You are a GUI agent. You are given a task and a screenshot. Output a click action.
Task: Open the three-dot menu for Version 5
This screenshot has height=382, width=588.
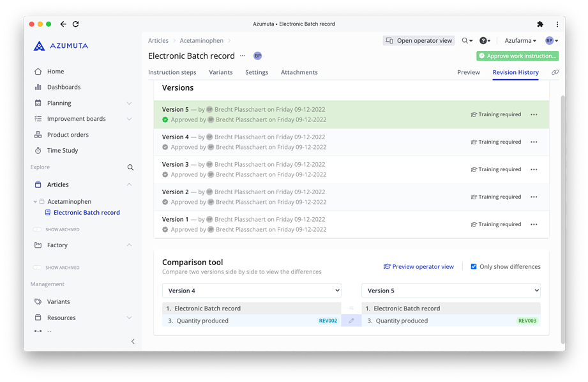click(x=534, y=115)
